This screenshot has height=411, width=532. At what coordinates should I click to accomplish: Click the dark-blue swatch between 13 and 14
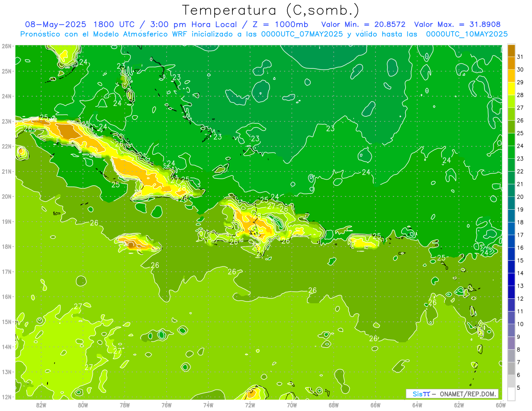(x=511, y=279)
